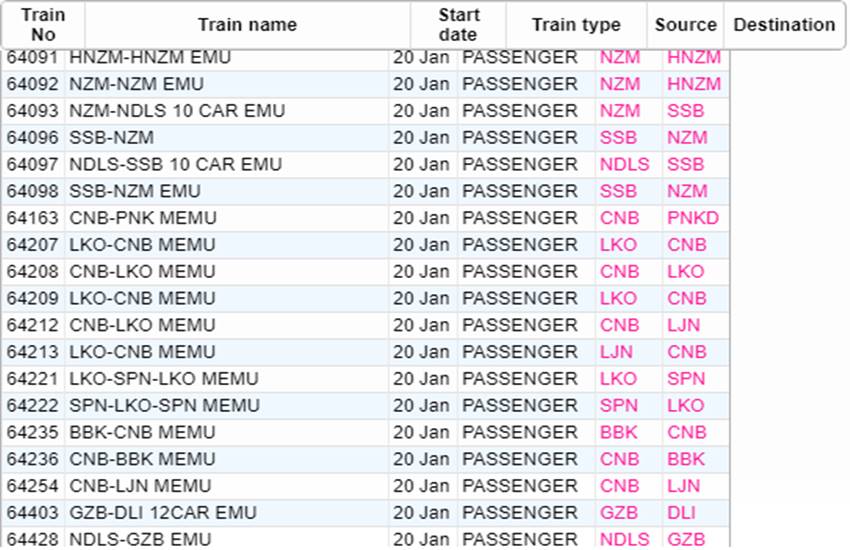The width and height of the screenshot is (850, 550).
Task: Click SPN link in train 64221 row
Action: (686, 379)
